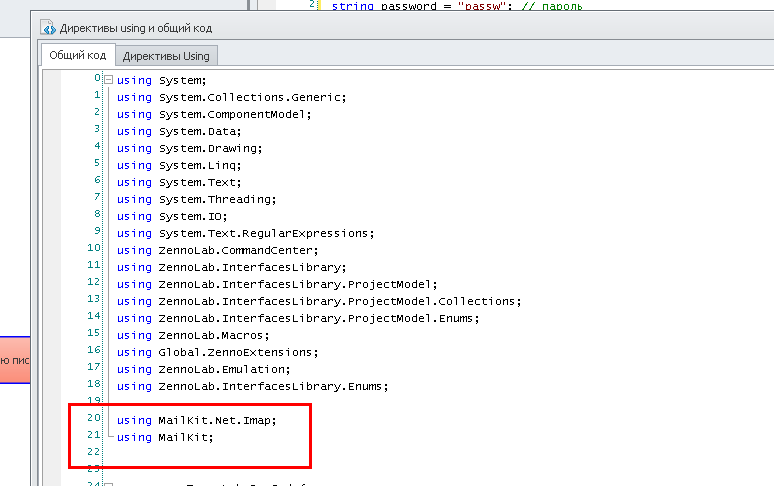Click 'using System.ComponentModel;' line
This screenshot has height=486, width=774.
point(214,114)
